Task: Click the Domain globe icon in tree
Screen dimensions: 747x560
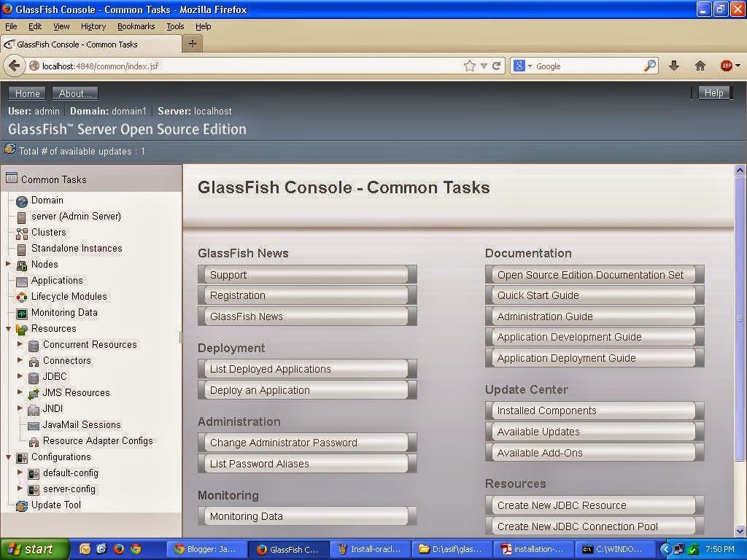Action: (x=21, y=201)
